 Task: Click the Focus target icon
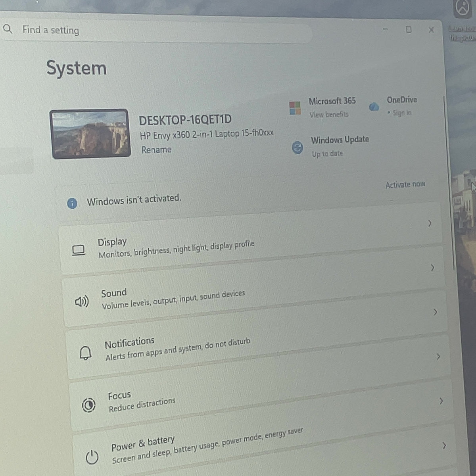88,405
